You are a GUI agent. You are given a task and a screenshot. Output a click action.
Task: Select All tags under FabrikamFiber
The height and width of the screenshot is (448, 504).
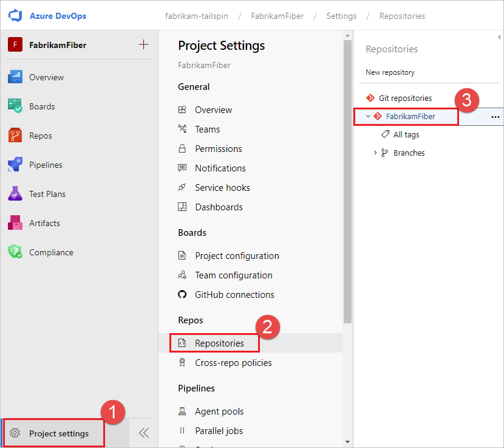point(407,134)
